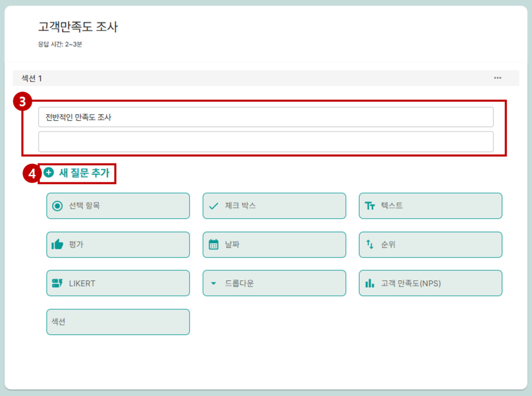This screenshot has height=396, width=532.
Task: Edit the 전반적인 만족도 조사 question field
Action: click(266, 117)
